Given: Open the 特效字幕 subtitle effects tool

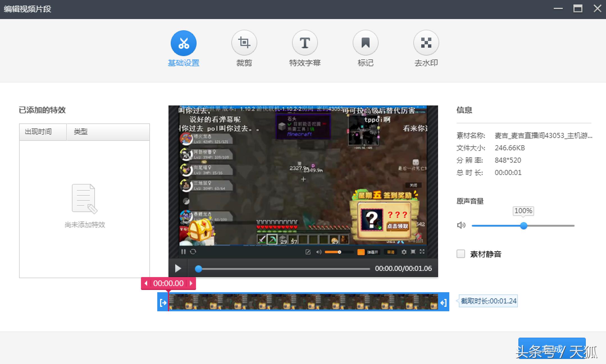Looking at the screenshot, I should (304, 43).
